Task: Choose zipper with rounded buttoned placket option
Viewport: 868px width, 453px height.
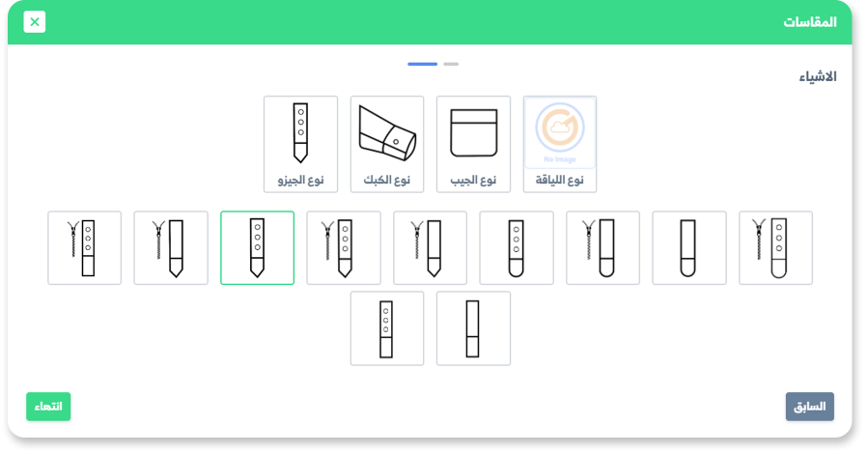Action: point(775,248)
